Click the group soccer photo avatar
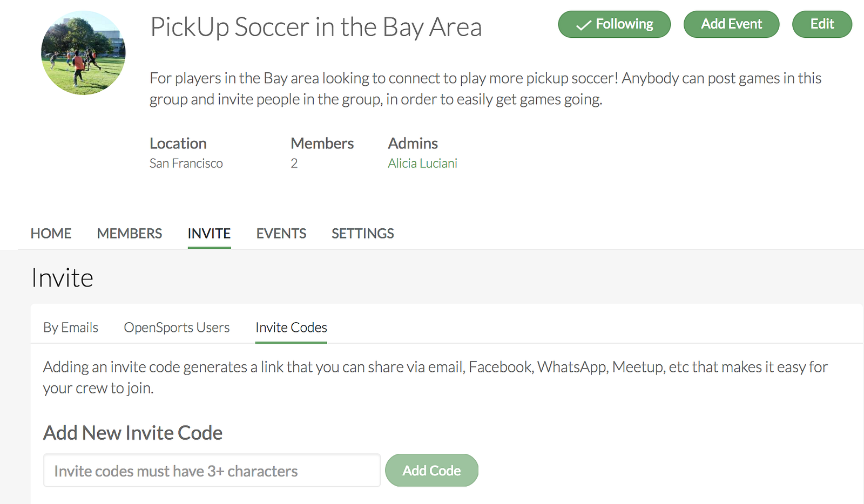 pos(83,53)
